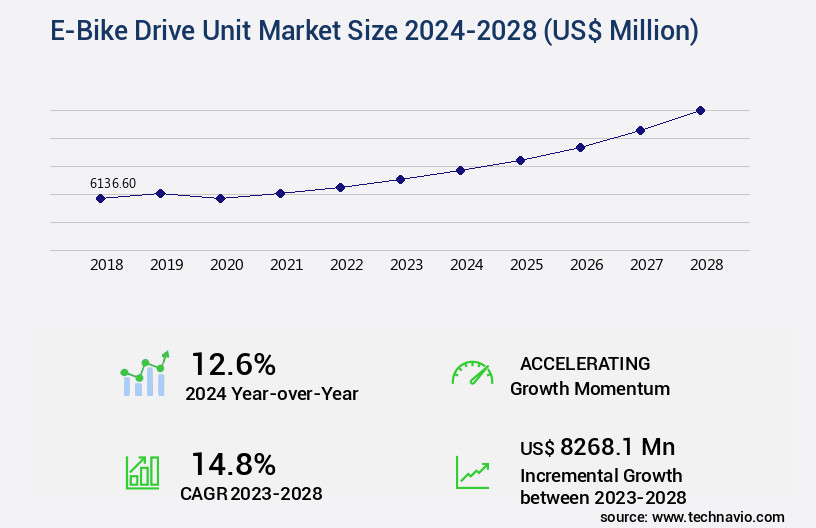Screen dimensions: 816x528
Task: Select the 2028 data point on the line
Action: 700,110
